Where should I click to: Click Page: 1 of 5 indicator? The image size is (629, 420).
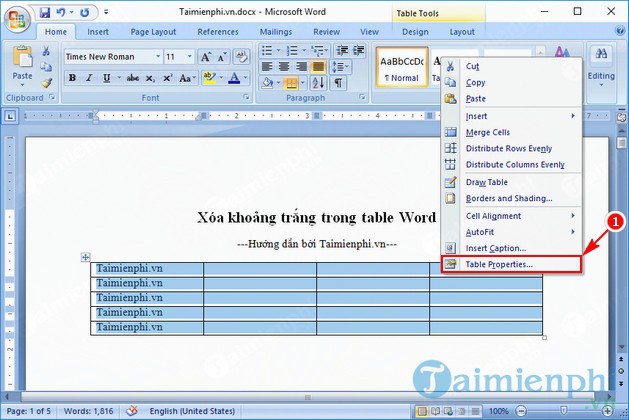29,411
